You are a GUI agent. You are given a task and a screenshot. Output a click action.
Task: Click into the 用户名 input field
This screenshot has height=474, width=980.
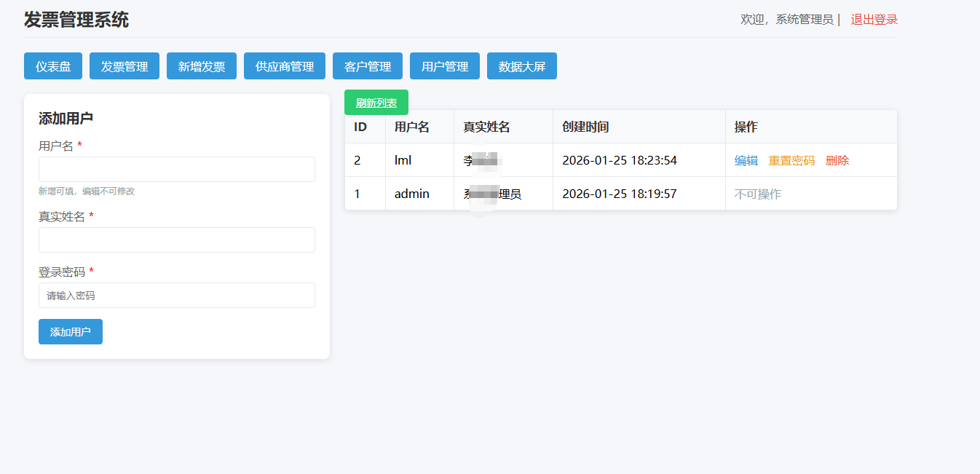tap(177, 169)
